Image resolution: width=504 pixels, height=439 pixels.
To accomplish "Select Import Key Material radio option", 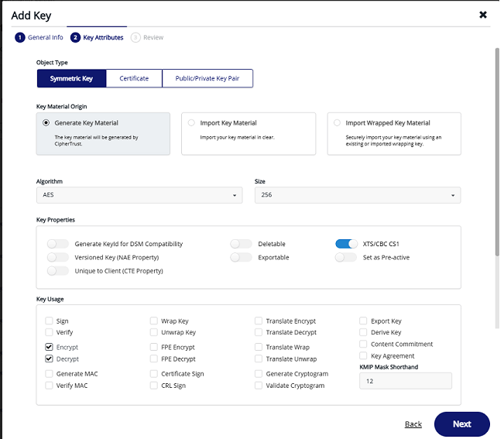I will 192,123.
